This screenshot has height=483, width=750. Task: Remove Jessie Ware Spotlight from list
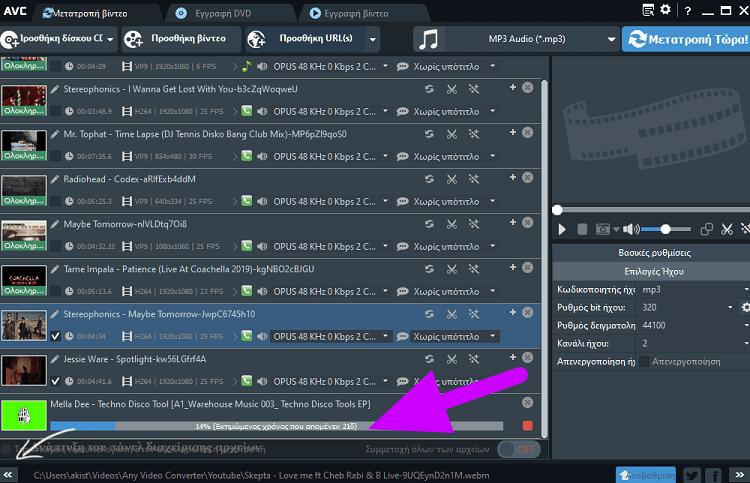pyautogui.click(x=528, y=357)
